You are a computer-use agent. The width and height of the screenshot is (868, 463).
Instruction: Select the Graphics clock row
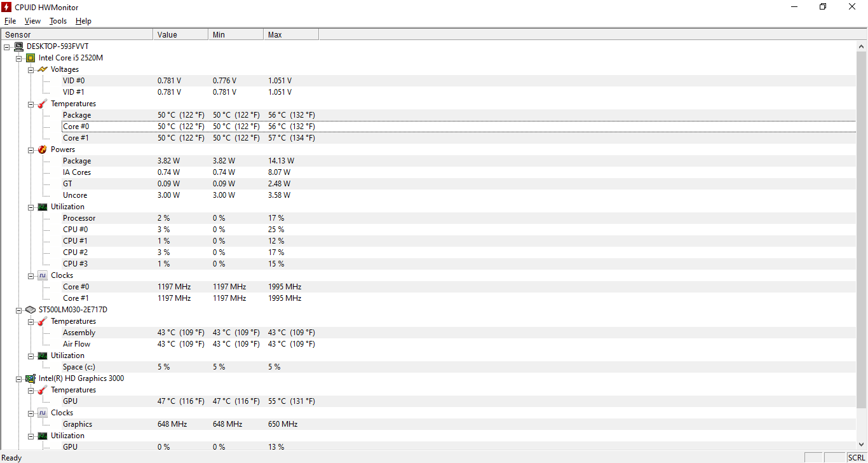click(458, 424)
